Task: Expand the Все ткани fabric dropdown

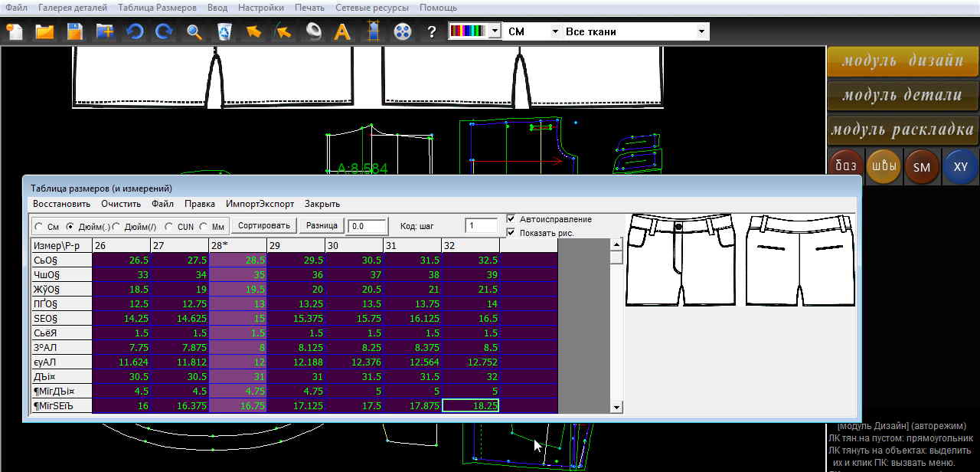Action: [701, 31]
